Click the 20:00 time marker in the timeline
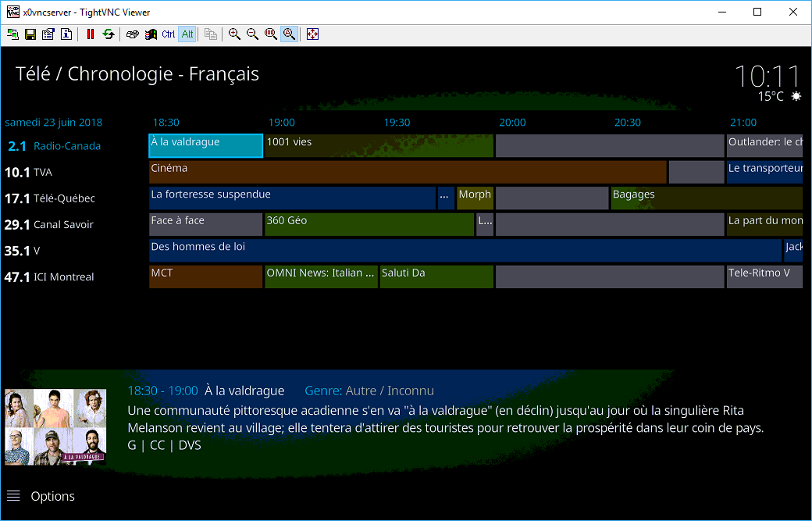Image resolution: width=812 pixels, height=521 pixels. [512, 123]
